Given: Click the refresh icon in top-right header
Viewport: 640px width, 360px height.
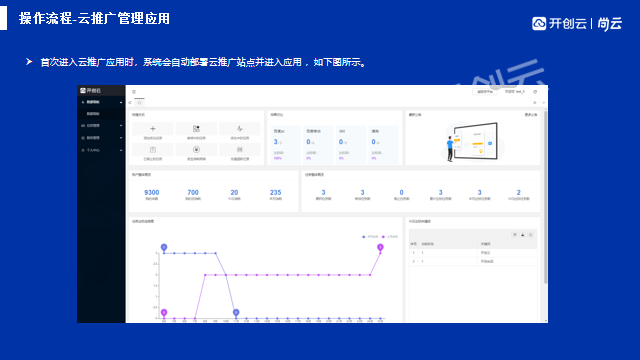Looking at the screenshot, I should [x=535, y=92].
